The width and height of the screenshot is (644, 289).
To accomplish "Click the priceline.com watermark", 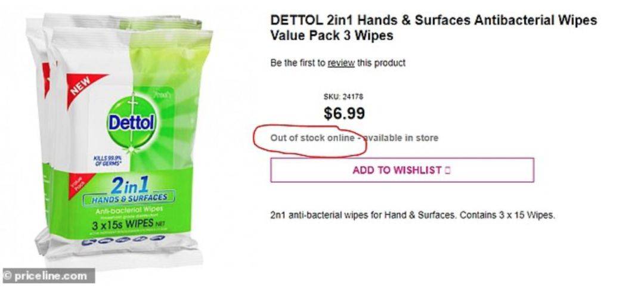I will pyautogui.click(x=48, y=276).
